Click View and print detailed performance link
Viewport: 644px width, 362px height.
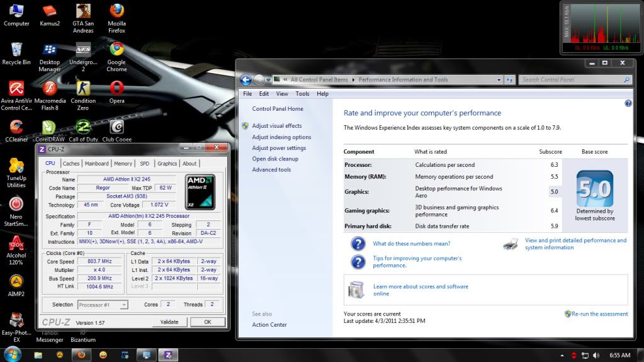pyautogui.click(x=576, y=244)
